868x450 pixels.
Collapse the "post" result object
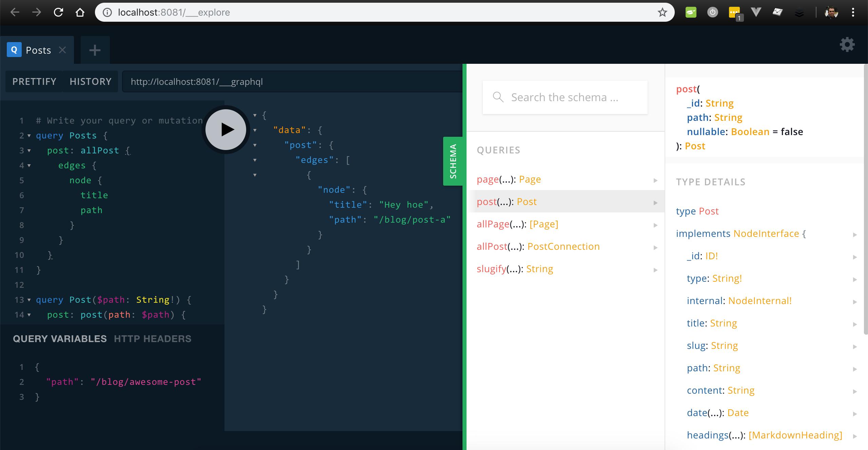pyautogui.click(x=255, y=145)
